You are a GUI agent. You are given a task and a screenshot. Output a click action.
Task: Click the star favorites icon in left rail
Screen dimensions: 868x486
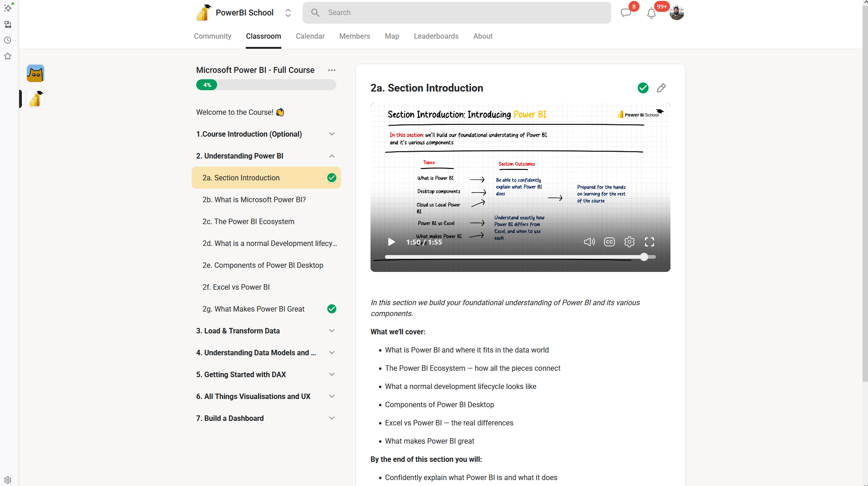click(8, 56)
